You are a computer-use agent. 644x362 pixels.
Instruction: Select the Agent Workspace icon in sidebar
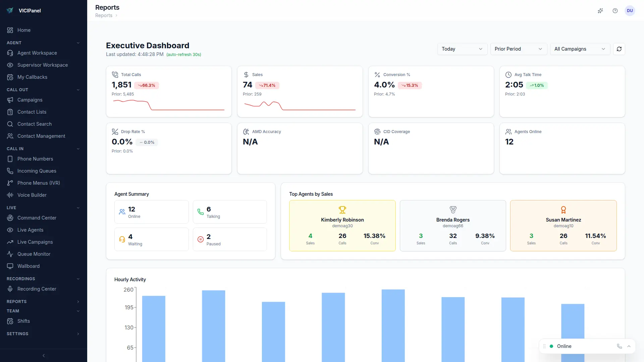click(x=10, y=53)
